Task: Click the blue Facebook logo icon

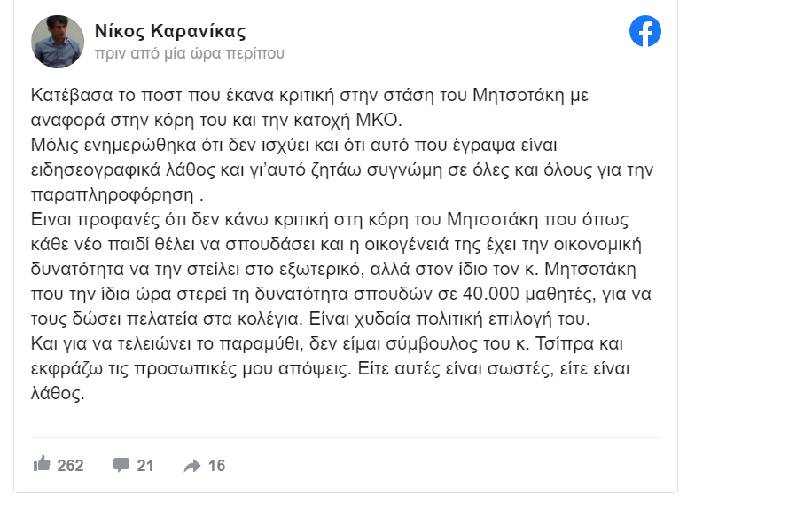Action: coord(644,31)
